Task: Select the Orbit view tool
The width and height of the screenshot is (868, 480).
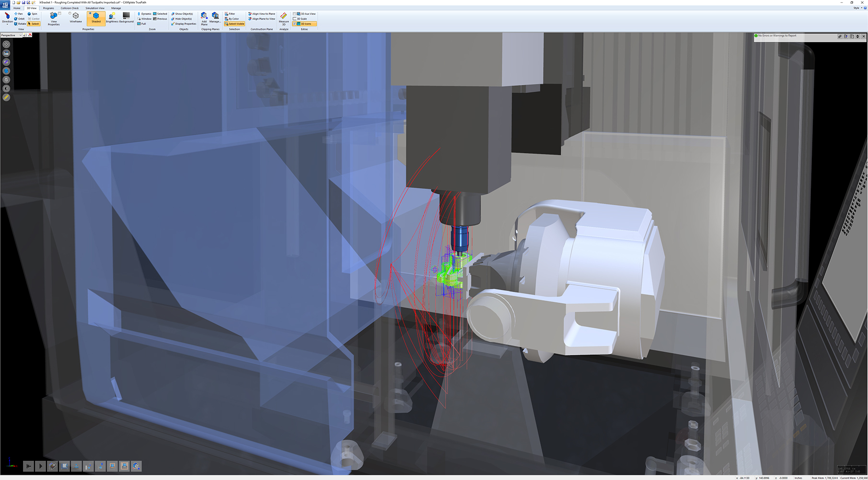Action: 19,19
